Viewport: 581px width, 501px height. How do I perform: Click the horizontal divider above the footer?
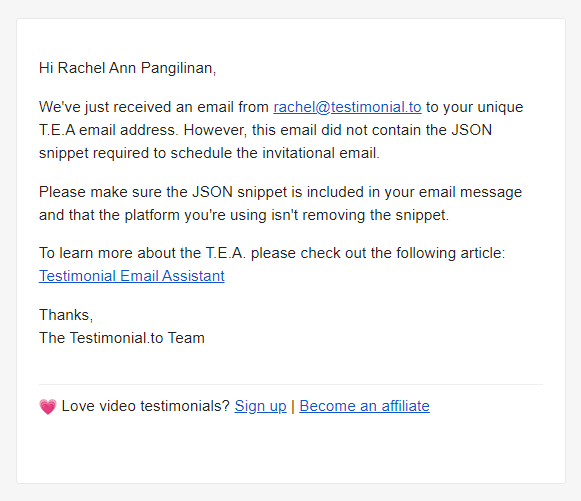pos(290,385)
